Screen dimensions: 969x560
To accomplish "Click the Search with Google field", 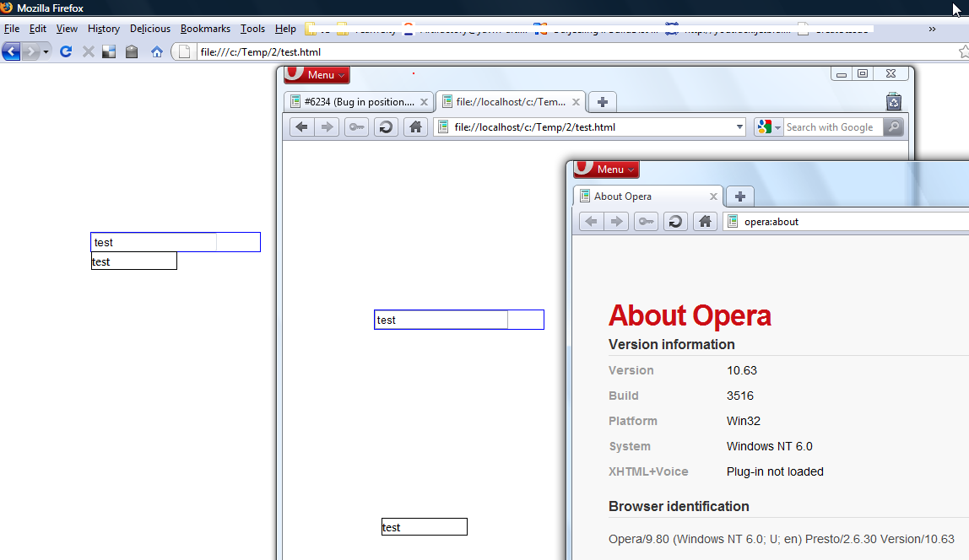I will [833, 127].
